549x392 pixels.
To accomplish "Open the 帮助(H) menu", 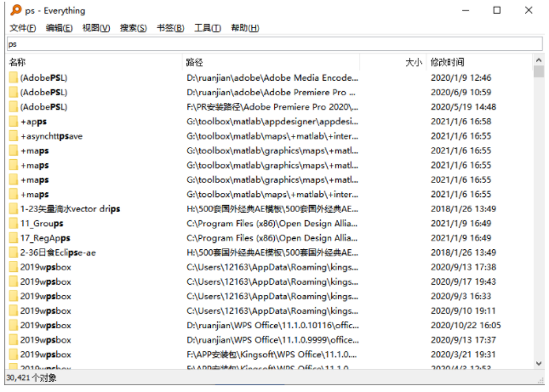I will pyautogui.click(x=245, y=28).
